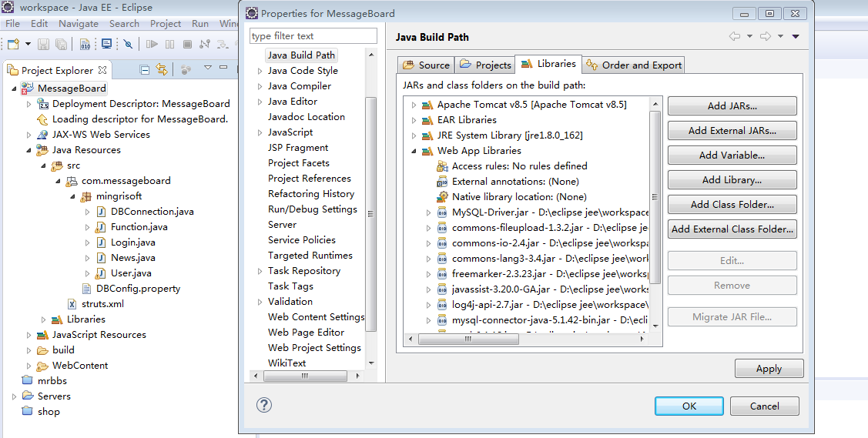Select Project Facets in settings tree

(x=298, y=163)
